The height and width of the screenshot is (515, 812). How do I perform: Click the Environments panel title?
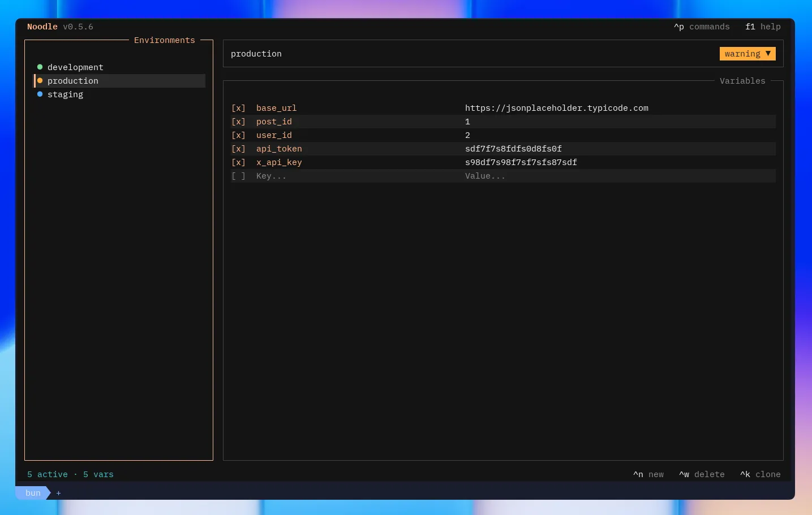click(165, 40)
